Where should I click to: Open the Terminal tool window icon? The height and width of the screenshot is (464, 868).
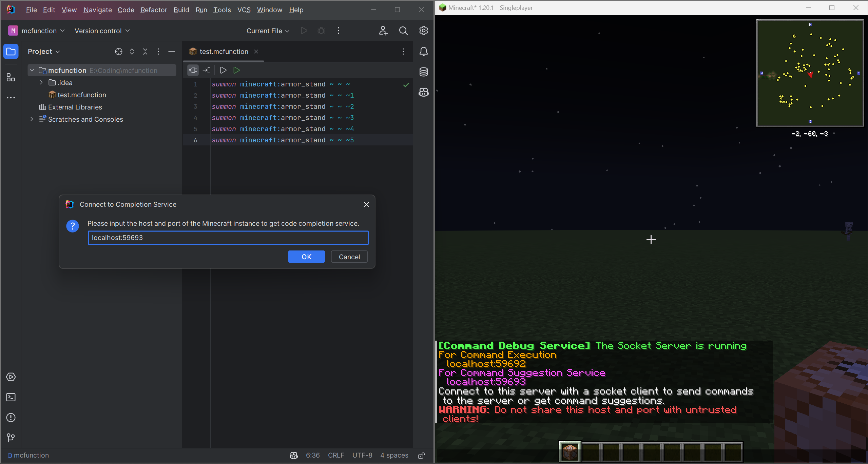click(11, 397)
